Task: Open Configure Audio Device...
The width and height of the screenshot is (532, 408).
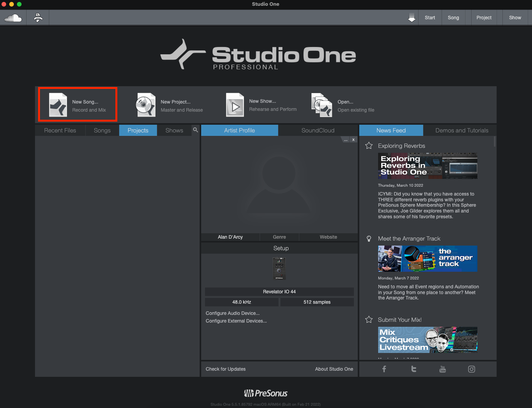Action: 233,313
